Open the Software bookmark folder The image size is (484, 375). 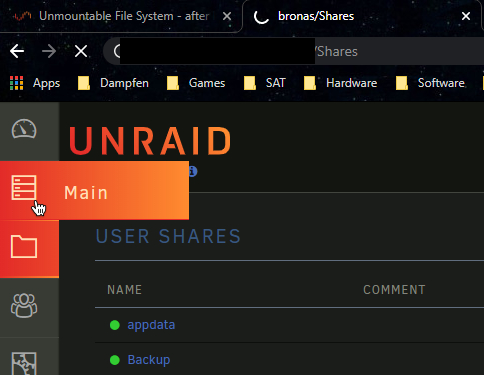[x=430, y=83]
